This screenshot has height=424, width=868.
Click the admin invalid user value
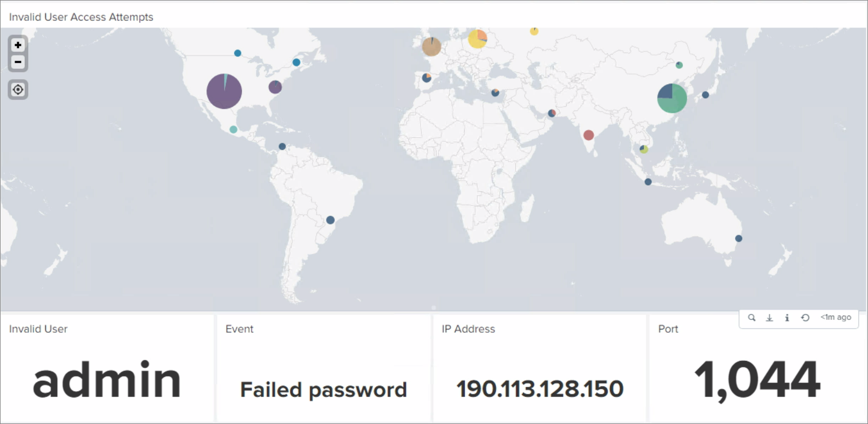107,380
